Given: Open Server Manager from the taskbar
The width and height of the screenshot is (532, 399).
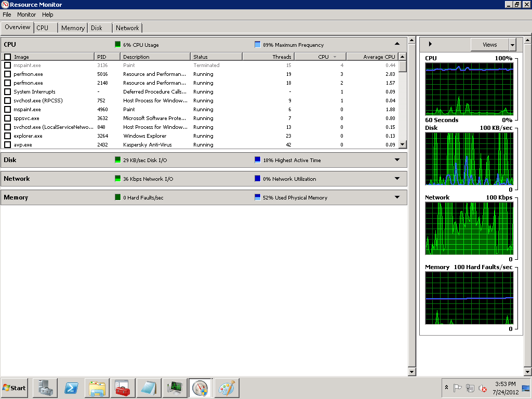Looking at the screenshot, I should click(45, 388).
